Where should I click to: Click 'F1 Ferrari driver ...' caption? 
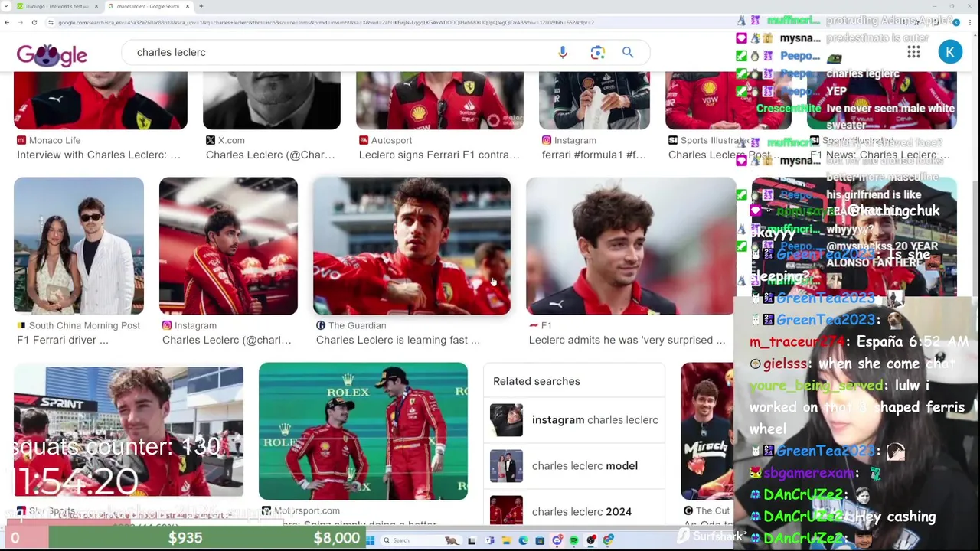tap(63, 340)
